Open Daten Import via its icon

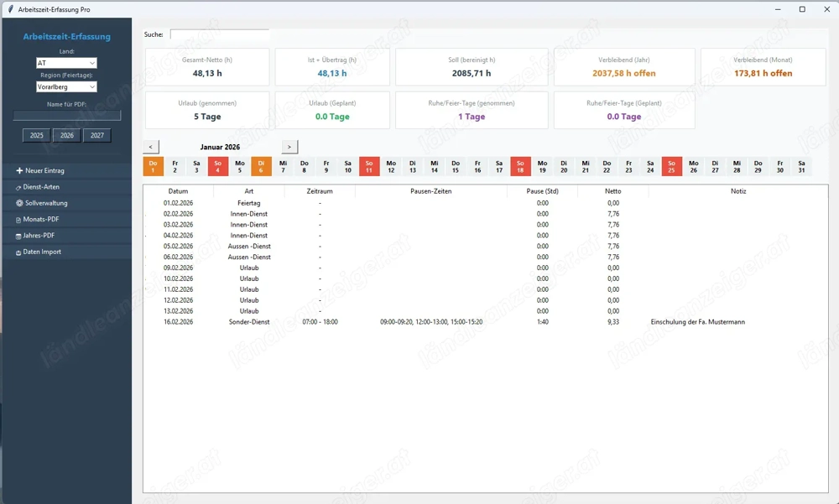[19, 252]
